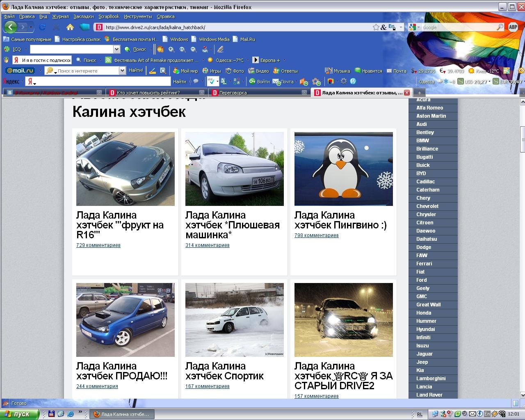Screen dimensions: 525x420
Task: Open Mail.ru Игры
Action: pyautogui.click(x=212, y=71)
